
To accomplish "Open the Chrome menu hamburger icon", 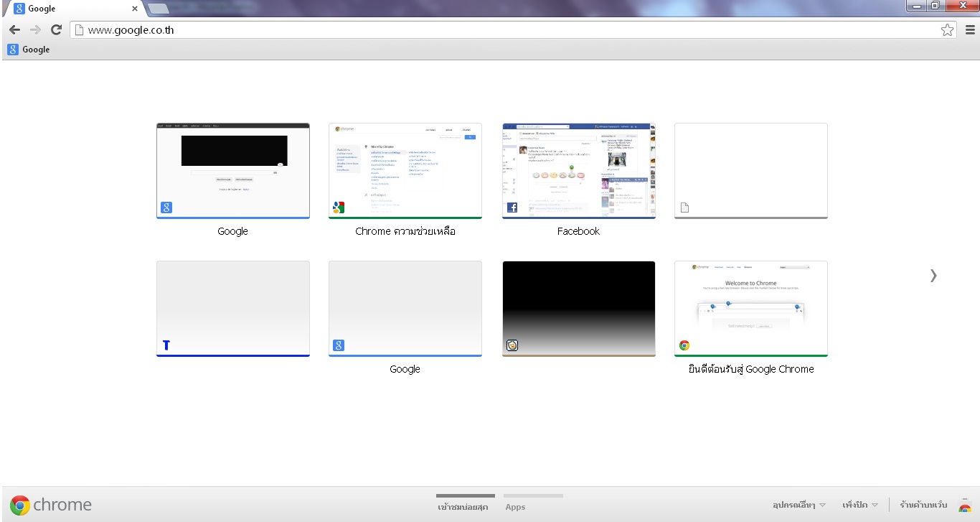I will pos(970,30).
